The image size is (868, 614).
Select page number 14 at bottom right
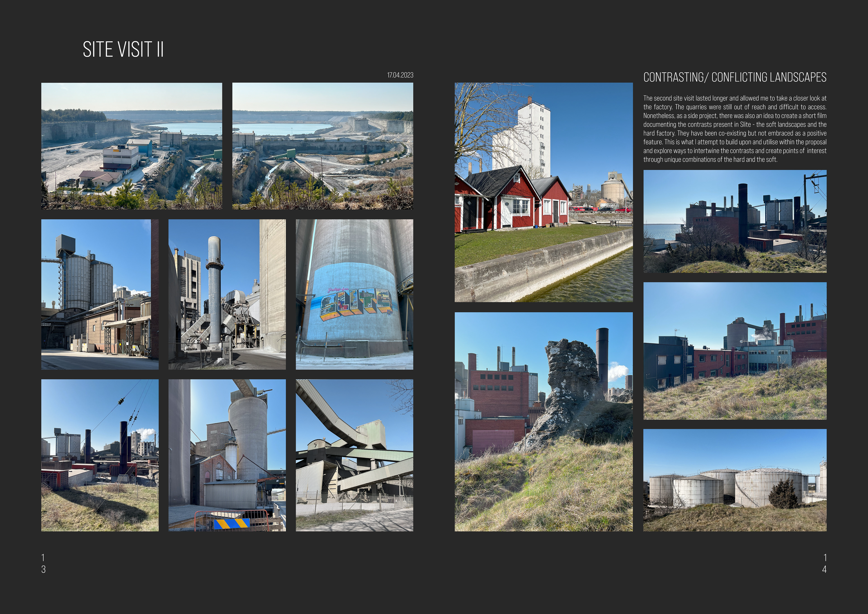(x=825, y=563)
